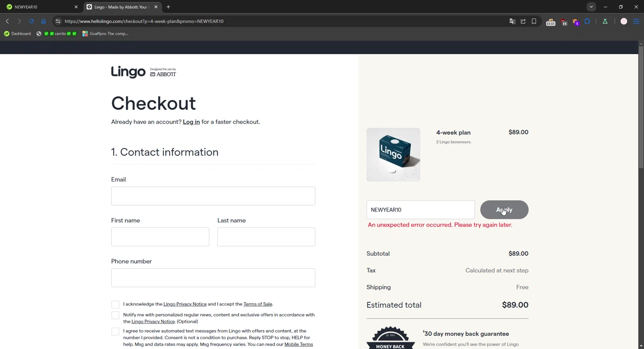Open the extension showing 31.51 badge
Viewport: 644px width, 349px height.
pos(550,22)
